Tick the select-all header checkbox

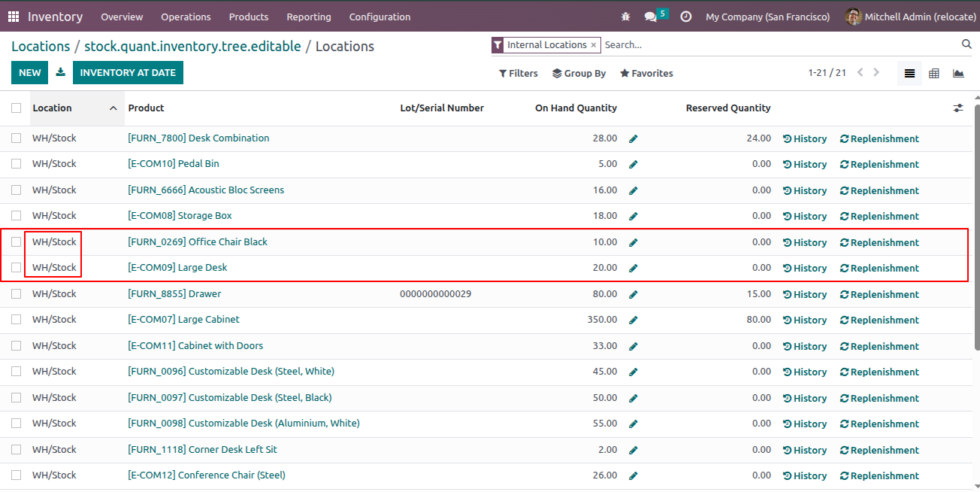coord(17,108)
